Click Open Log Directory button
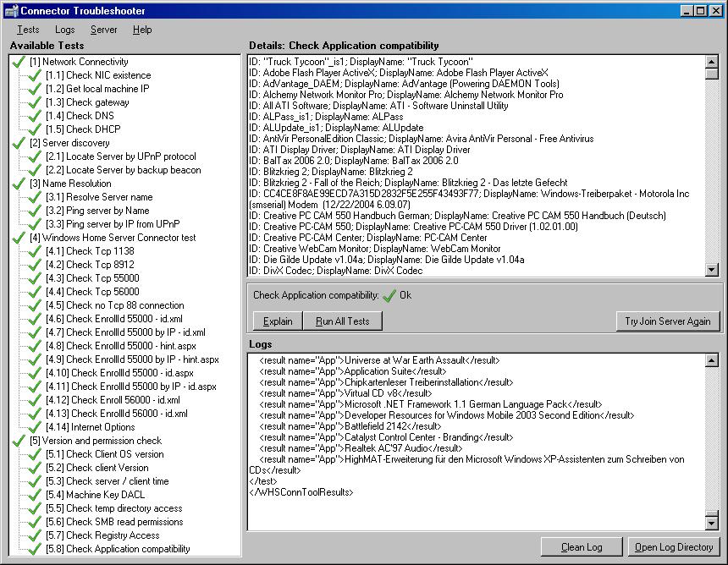The width and height of the screenshot is (728, 565). click(674, 547)
